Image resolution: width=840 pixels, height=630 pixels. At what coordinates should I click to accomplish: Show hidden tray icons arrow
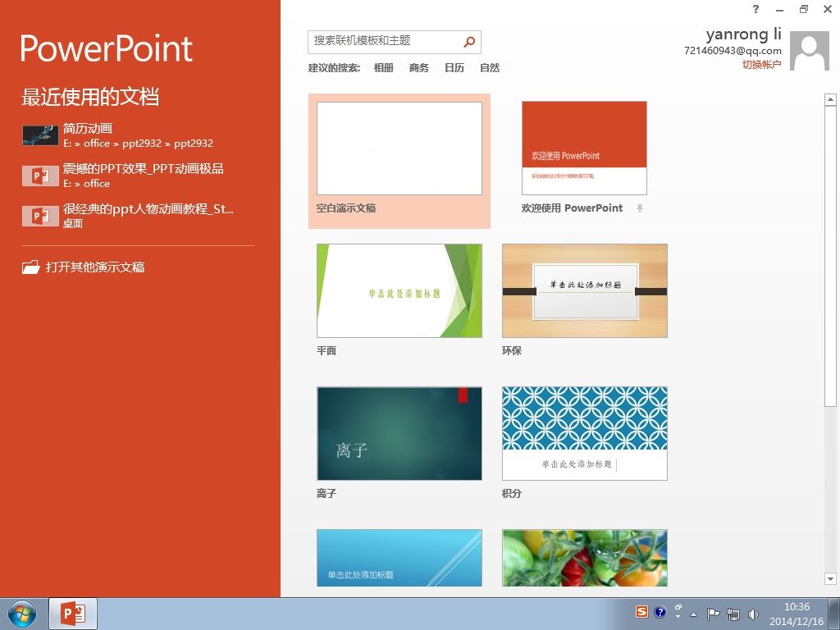[694, 614]
